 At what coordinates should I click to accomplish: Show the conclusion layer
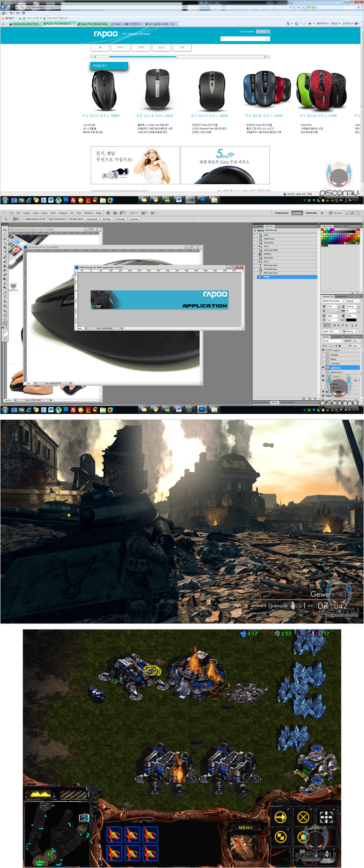pos(323,364)
